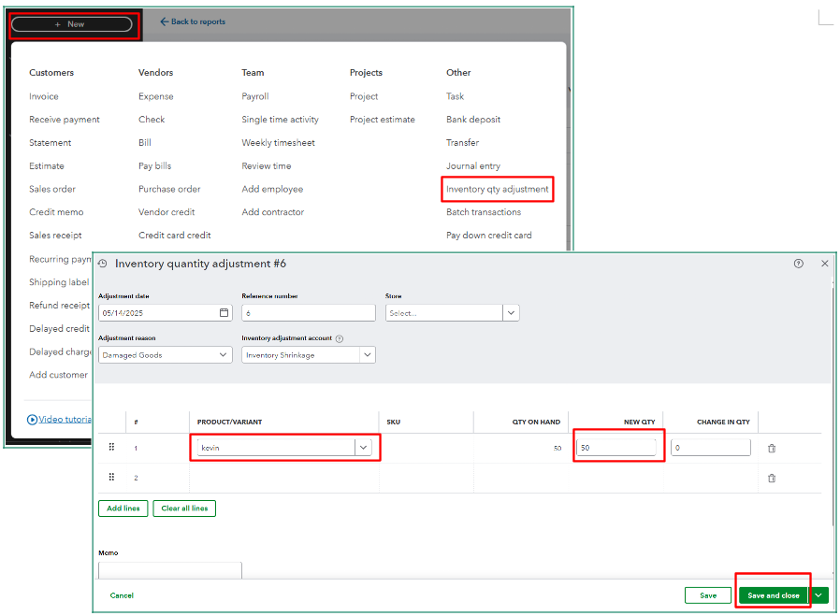The width and height of the screenshot is (840, 616).
Task: Choose Single time activity under Team
Action: pyautogui.click(x=280, y=120)
